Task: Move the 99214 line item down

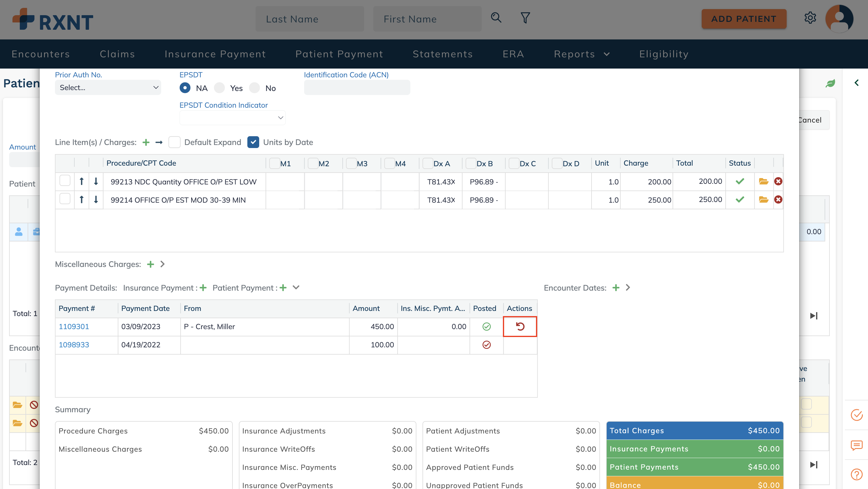Action: (96, 200)
